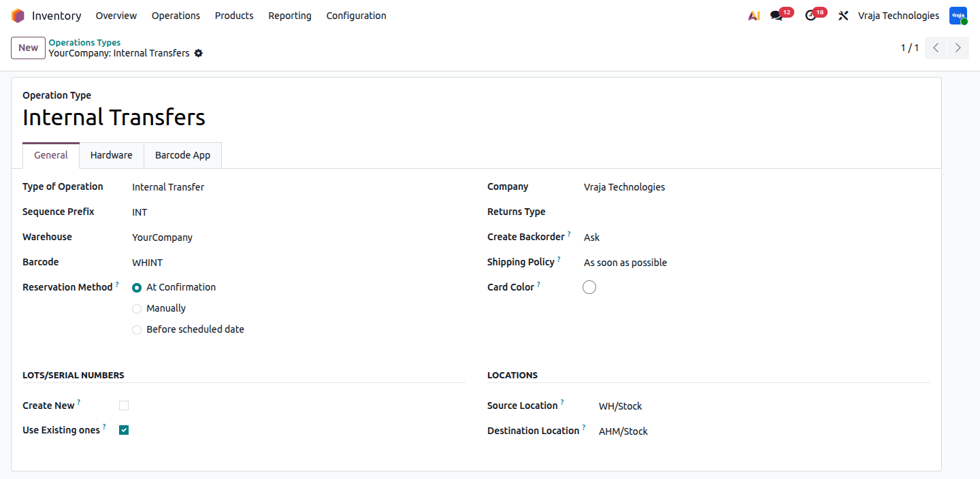This screenshot has width=980, height=479.
Task: Switch to the Barcode App tab
Action: tap(182, 155)
